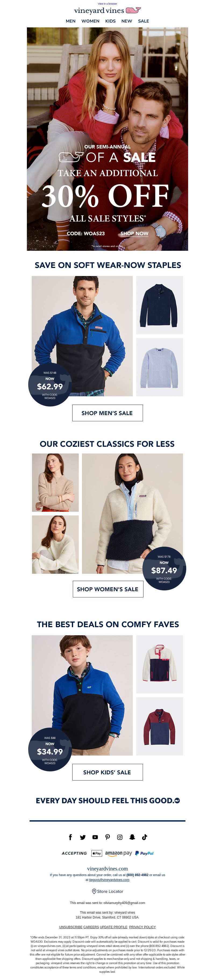Click SHOP NOW in the hero banner

tap(134, 234)
